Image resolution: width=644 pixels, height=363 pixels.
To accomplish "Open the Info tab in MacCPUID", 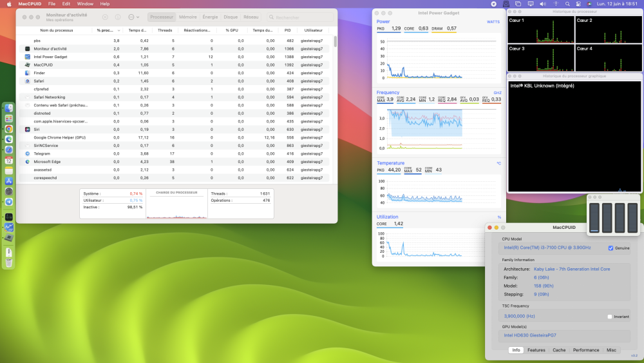I will (x=516, y=350).
